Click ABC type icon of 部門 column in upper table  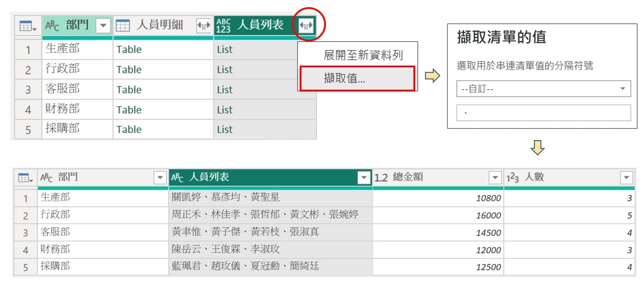pyautogui.click(x=52, y=26)
